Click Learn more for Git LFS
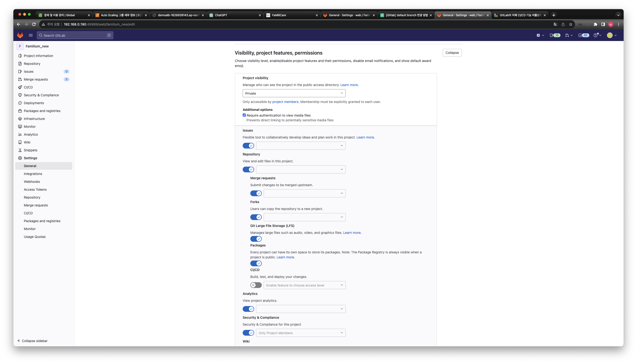Screen dimensions: 637x364 [352, 233]
